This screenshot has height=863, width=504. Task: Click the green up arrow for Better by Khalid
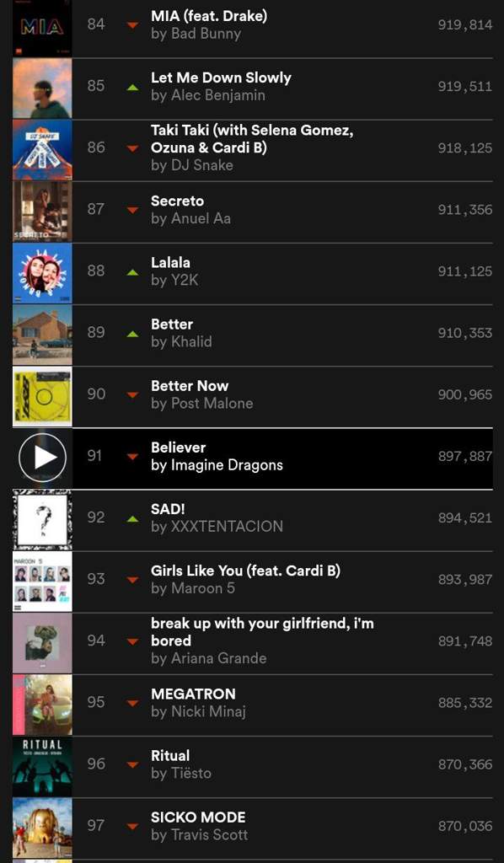132,334
